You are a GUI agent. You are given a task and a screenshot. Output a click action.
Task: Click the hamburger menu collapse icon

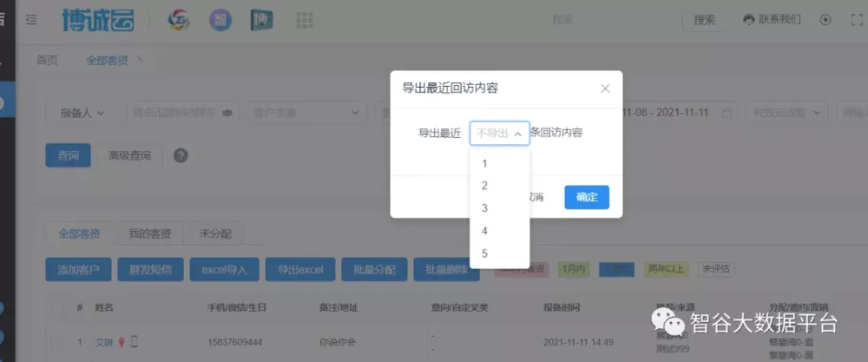pyautogui.click(x=31, y=20)
